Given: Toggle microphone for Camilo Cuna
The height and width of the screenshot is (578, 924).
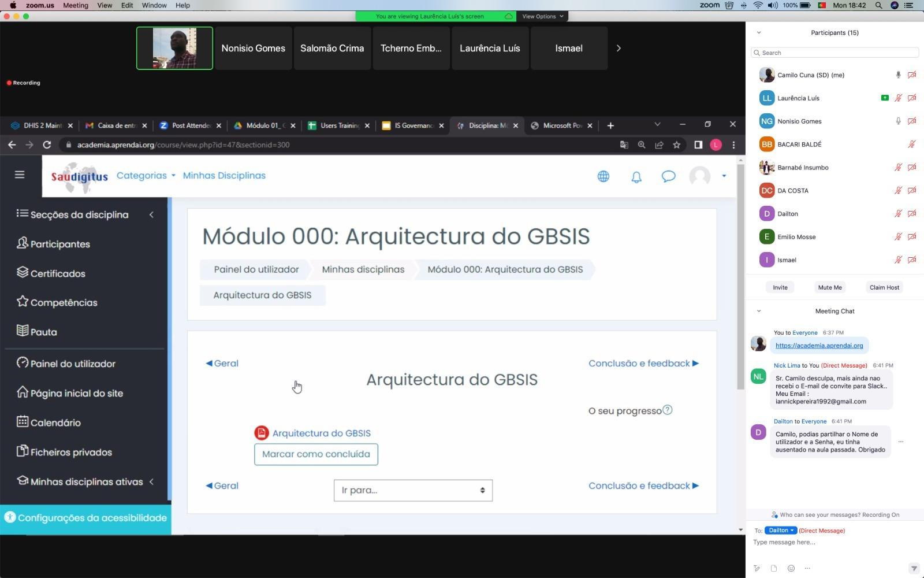Looking at the screenshot, I should click(x=898, y=75).
